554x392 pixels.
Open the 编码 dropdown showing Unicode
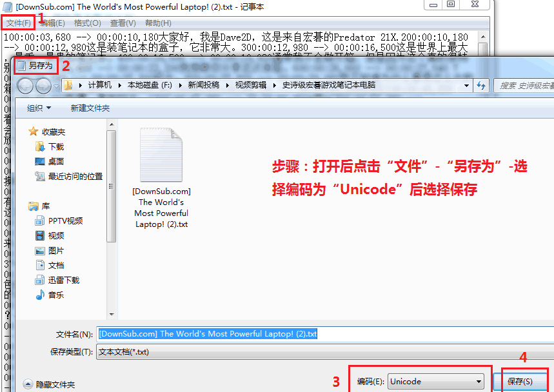click(435, 381)
